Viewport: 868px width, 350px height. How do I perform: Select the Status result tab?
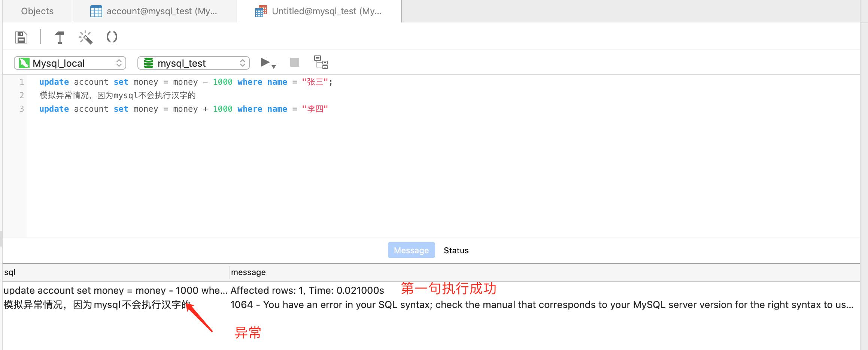click(x=456, y=250)
